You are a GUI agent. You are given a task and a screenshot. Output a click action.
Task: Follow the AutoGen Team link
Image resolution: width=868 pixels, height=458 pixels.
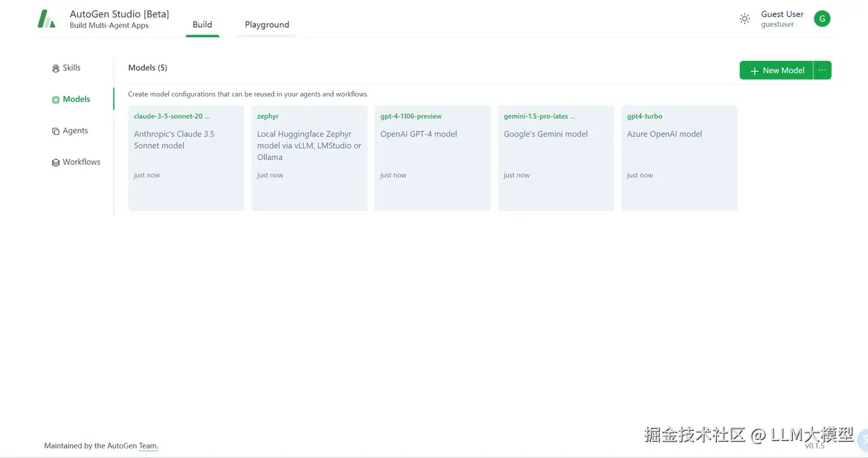point(149,446)
